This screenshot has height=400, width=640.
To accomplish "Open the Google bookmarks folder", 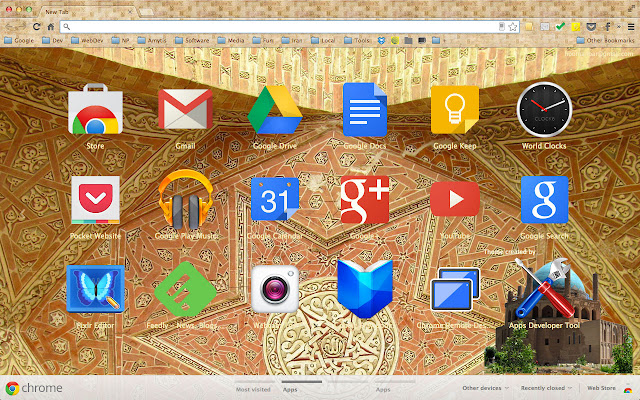I will click(19, 40).
